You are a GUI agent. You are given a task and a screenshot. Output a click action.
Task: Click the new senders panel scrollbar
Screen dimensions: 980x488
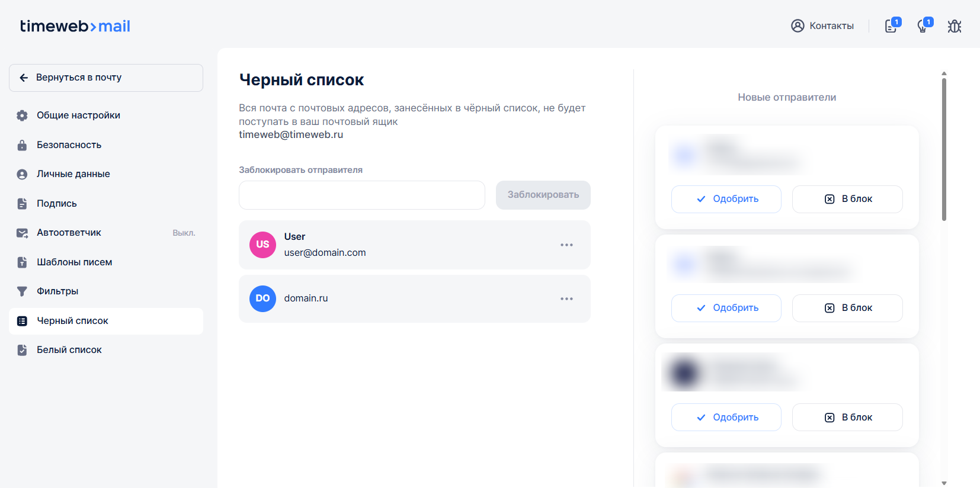click(x=944, y=149)
